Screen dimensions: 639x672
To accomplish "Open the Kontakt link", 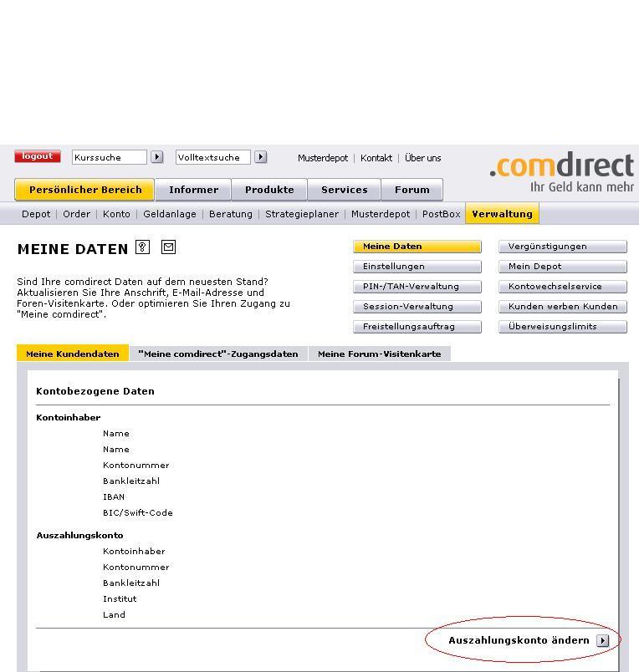I will [376, 158].
